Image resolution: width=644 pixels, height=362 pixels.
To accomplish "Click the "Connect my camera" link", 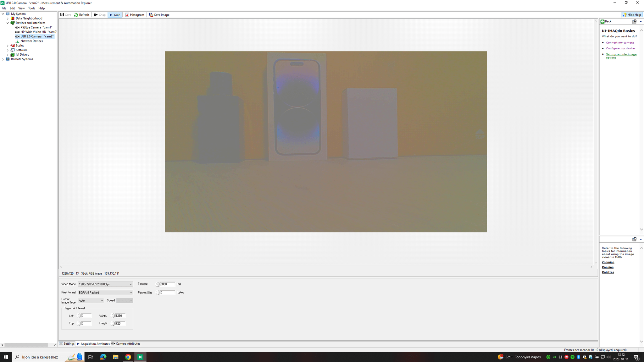I will click(x=619, y=42).
